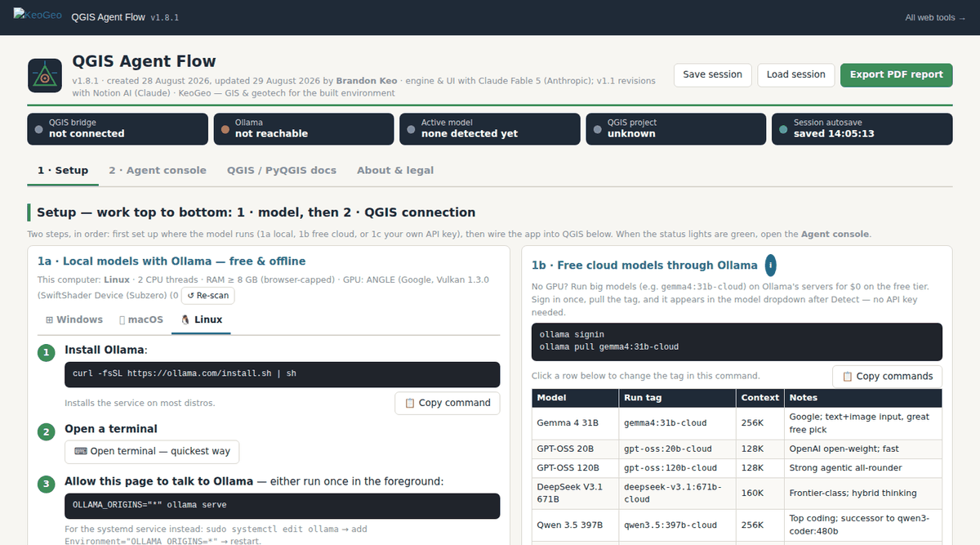Select the macOS tab
Image resolution: width=980 pixels, height=545 pixels.
[x=141, y=319]
